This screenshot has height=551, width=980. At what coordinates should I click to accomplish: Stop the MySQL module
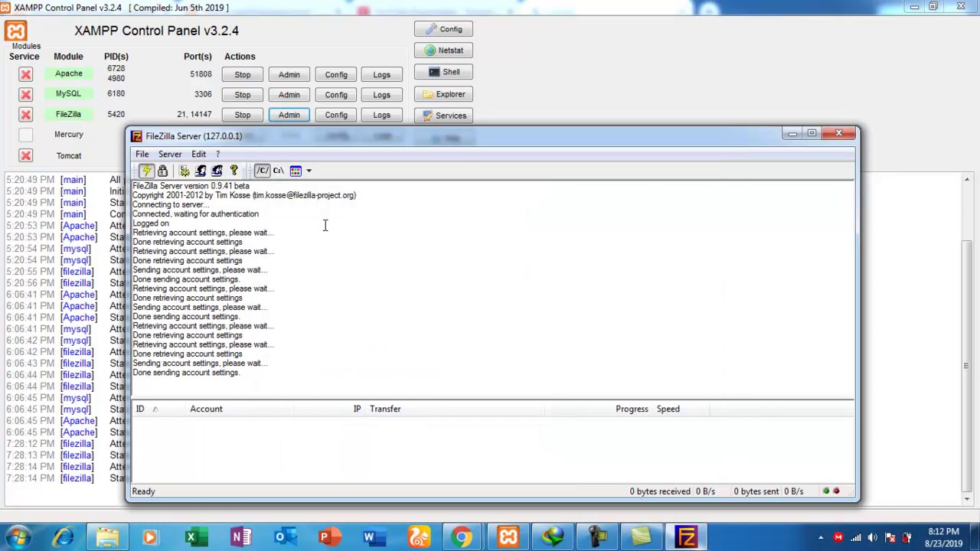(x=242, y=95)
